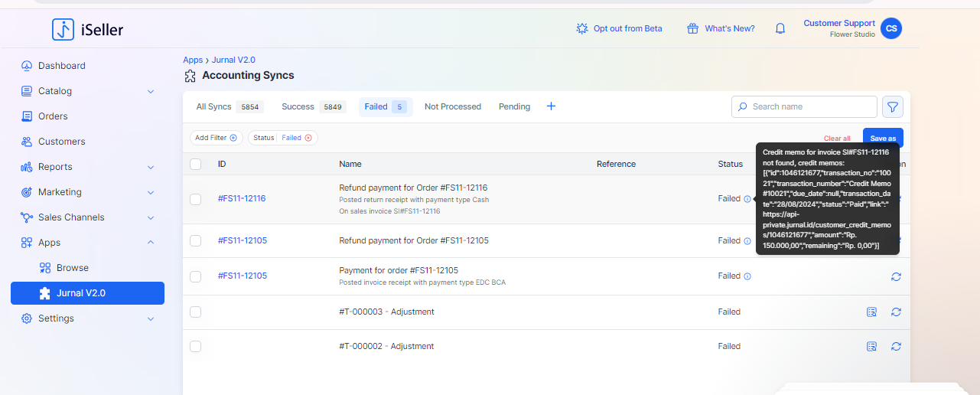Expand the Marketing menu chevron
This screenshot has height=395, width=980.
[x=151, y=192]
